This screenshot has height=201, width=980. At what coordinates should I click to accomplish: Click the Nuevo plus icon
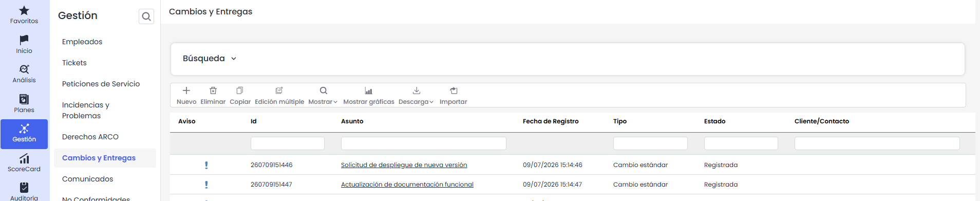point(186,90)
